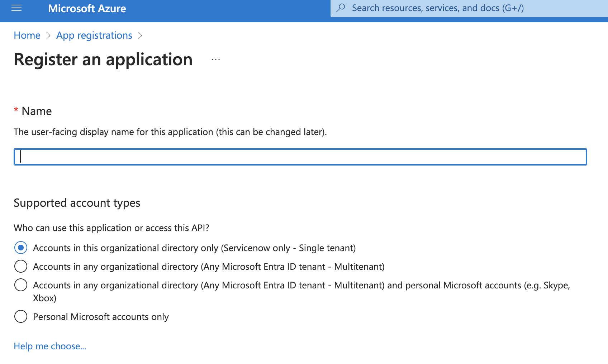The width and height of the screenshot is (608, 364).
Task: Click the user-facing display name description text
Action: point(170,132)
